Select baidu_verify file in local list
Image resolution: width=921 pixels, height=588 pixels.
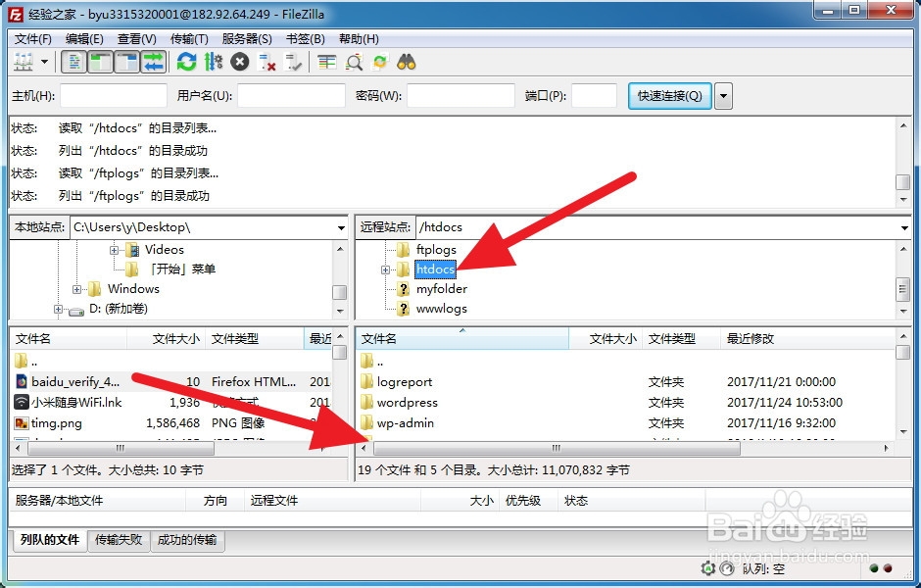pyautogui.click(x=75, y=382)
